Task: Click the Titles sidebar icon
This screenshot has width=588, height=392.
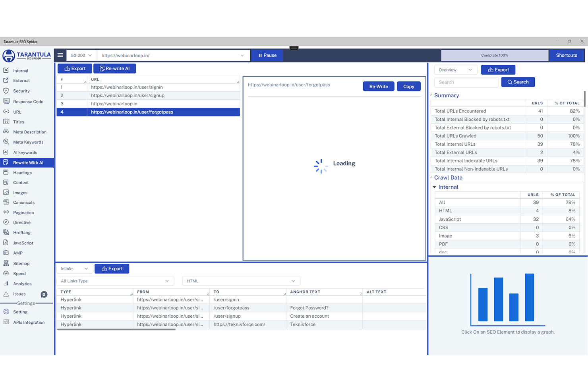Action: click(x=6, y=122)
